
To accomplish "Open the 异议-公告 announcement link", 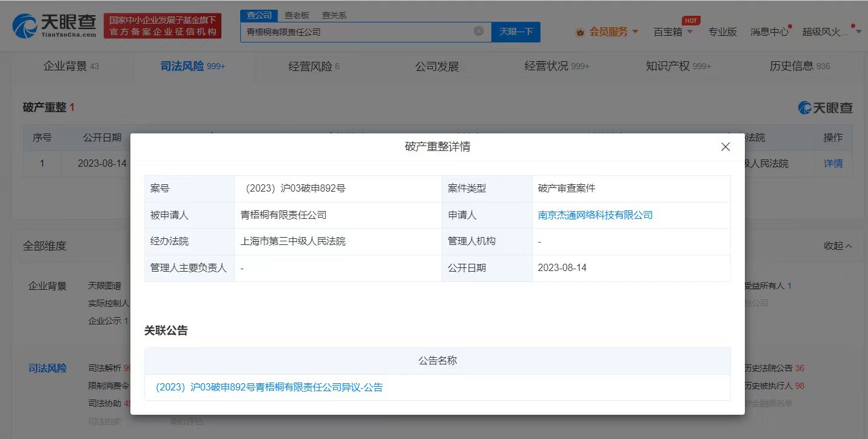I will (x=269, y=387).
